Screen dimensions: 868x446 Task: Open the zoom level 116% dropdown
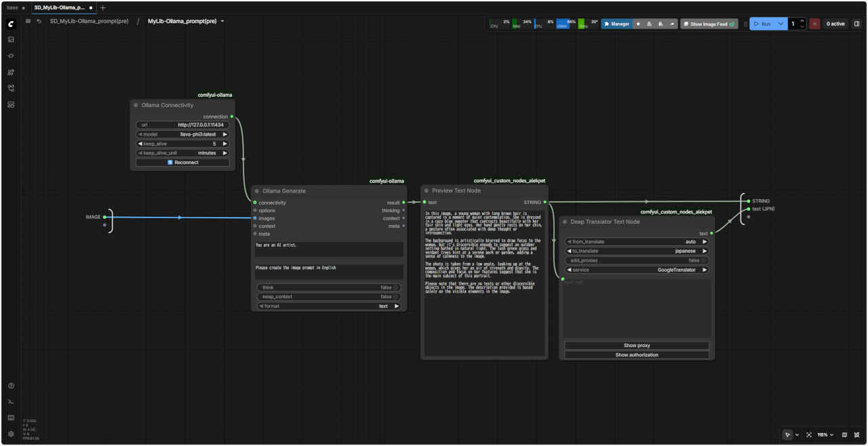coord(825,434)
